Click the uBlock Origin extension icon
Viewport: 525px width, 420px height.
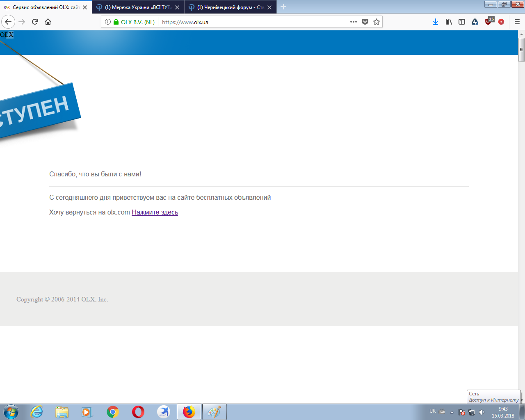[x=489, y=21]
